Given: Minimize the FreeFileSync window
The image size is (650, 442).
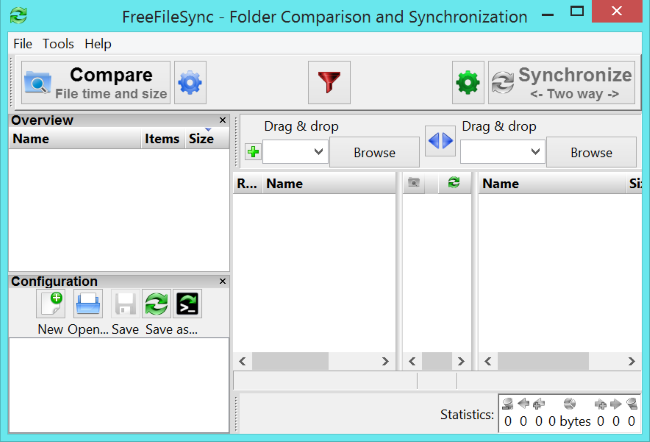Looking at the screenshot, I should (x=548, y=15).
